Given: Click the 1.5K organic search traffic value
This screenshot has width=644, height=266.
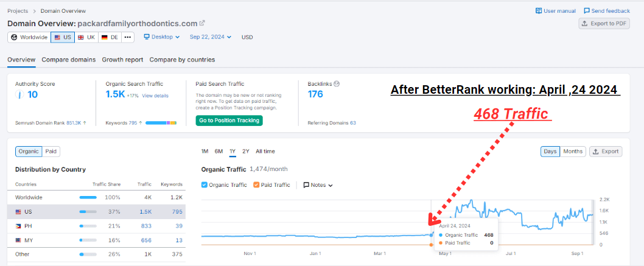Looking at the screenshot, I should pyautogui.click(x=114, y=94).
